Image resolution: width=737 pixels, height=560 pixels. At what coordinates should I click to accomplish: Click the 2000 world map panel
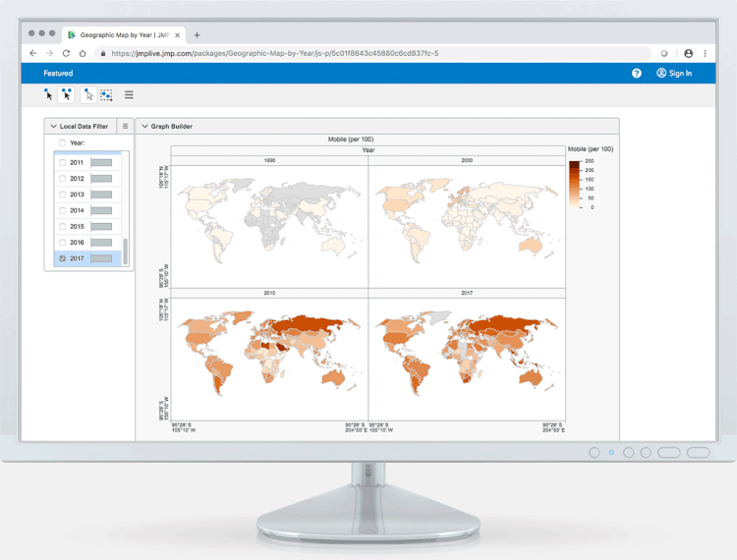[x=467, y=226]
